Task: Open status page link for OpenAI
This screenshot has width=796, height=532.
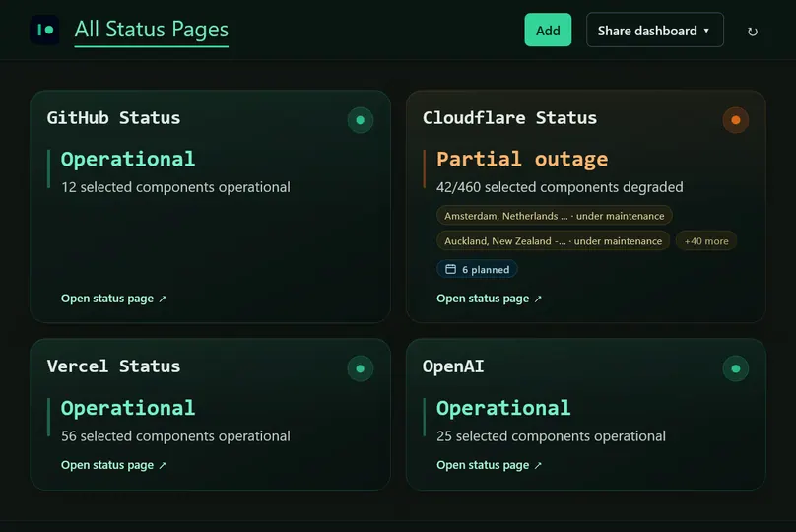Action: [489, 465]
